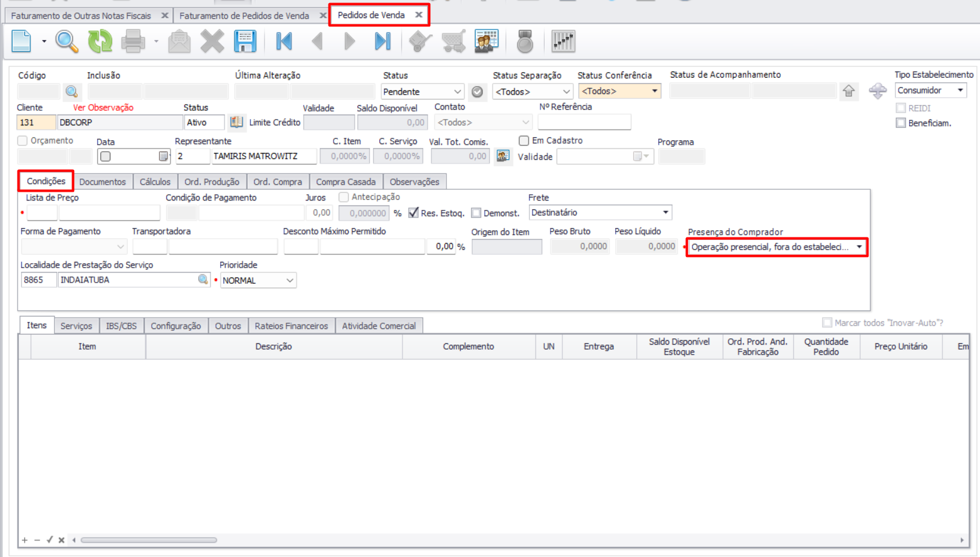The image size is (980, 557).
Task: Toggle the Em Cadastro checkbox
Action: [524, 141]
